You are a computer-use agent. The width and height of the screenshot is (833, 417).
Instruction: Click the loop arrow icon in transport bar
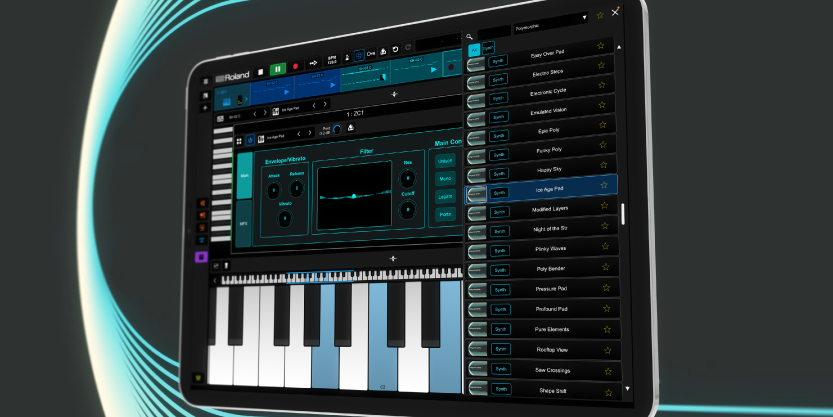tap(313, 63)
